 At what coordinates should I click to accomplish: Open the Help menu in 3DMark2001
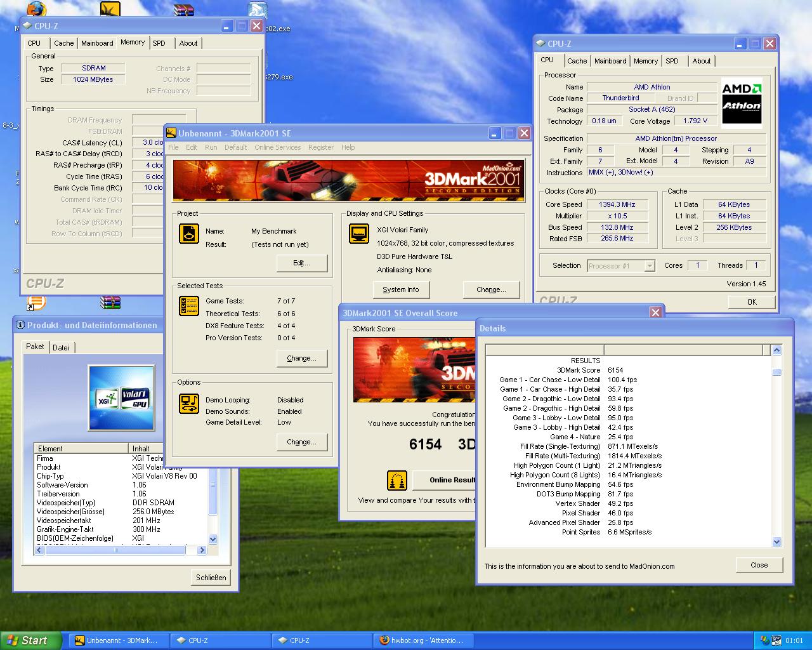(348, 147)
